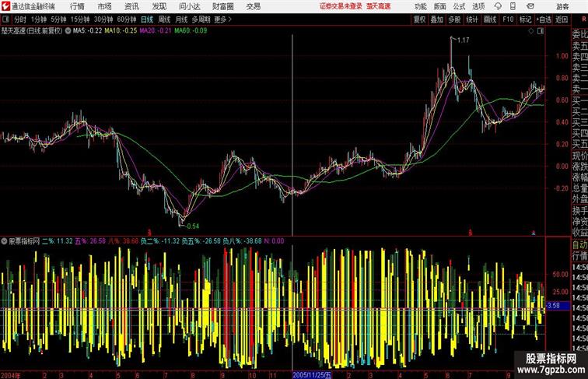Click the MA10: -0.25 value

(x=121, y=31)
